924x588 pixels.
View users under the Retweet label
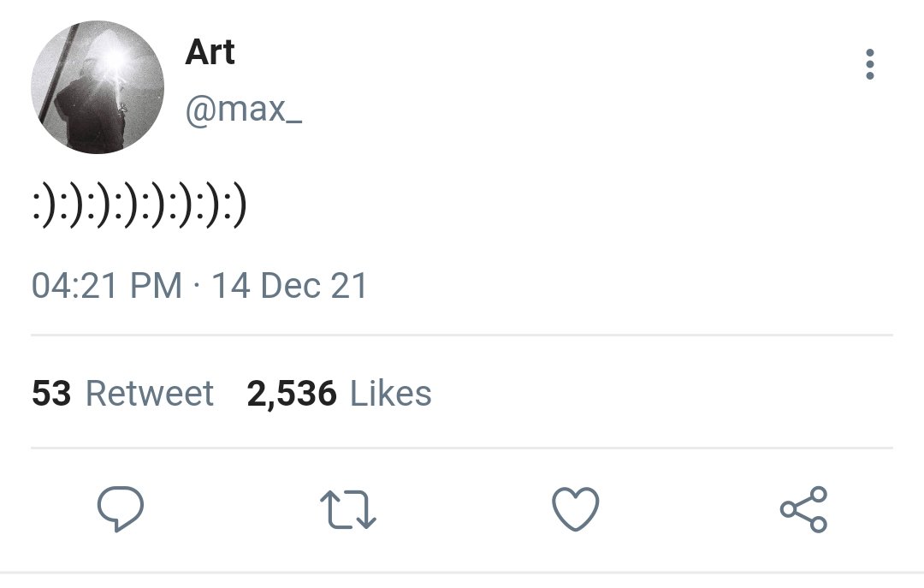(x=150, y=394)
